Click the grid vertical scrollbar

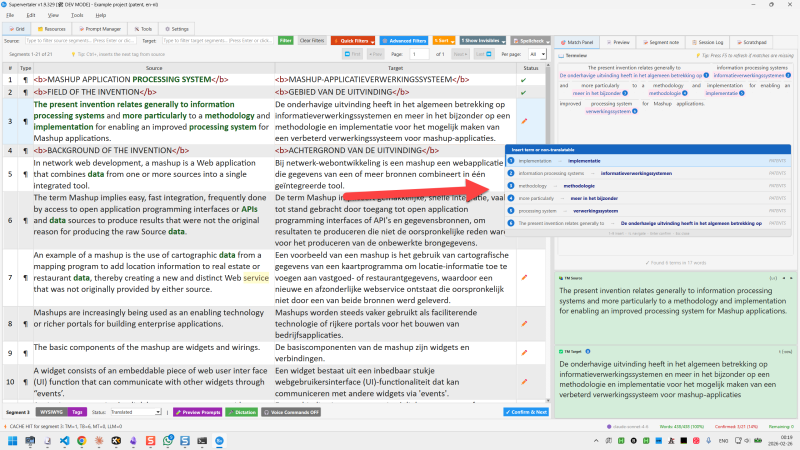(548, 230)
